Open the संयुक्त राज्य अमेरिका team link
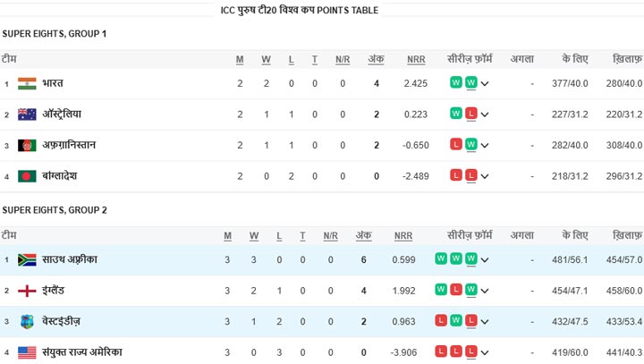Viewport: 644px width, 364px height. pos(82,352)
